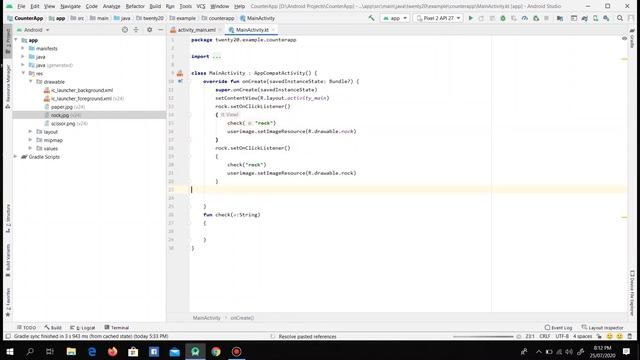This screenshot has width=640, height=360.
Task: Open Project panel gear settings
Action: point(149,30)
